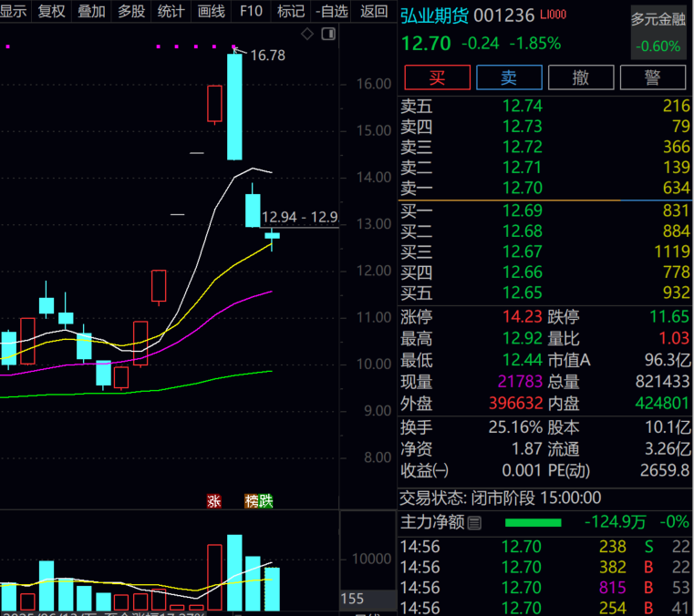The image size is (694, 616).
Task: Click the stock code 001236
Action: pyautogui.click(x=504, y=15)
